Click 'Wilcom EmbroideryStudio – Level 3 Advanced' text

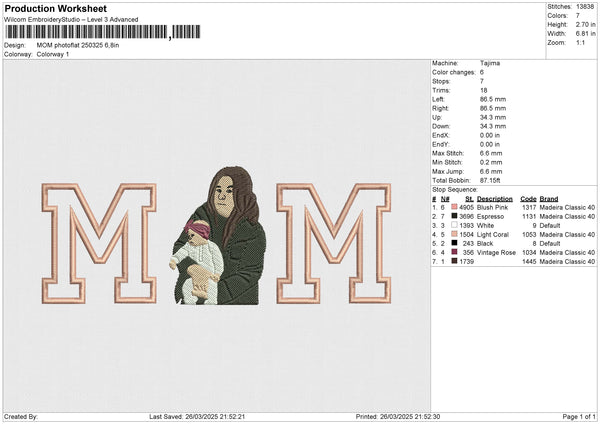(x=71, y=20)
